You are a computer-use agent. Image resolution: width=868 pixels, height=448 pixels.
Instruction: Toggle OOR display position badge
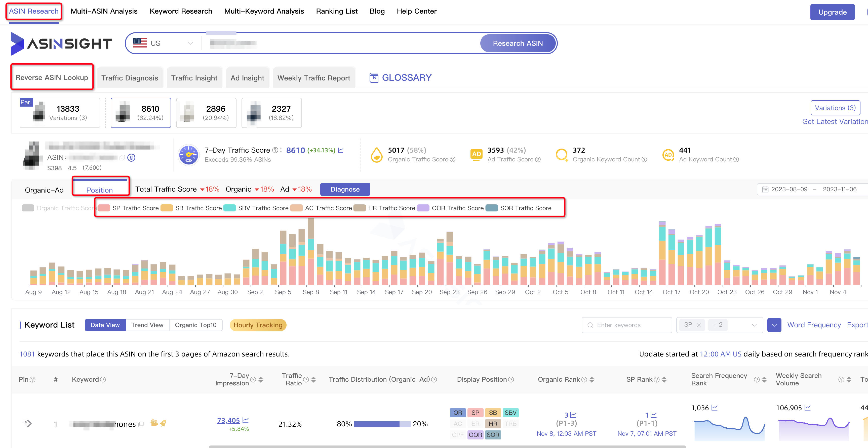click(x=475, y=435)
